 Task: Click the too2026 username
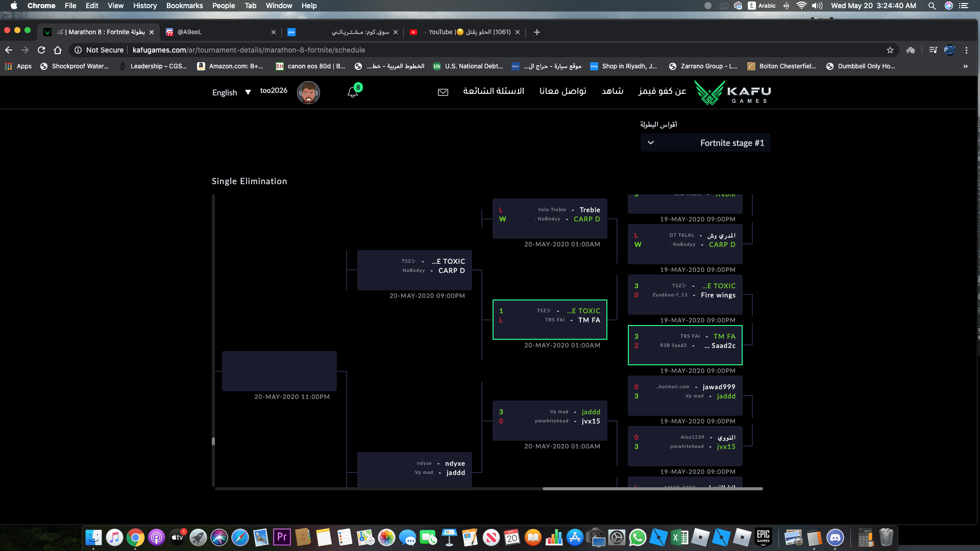(274, 90)
